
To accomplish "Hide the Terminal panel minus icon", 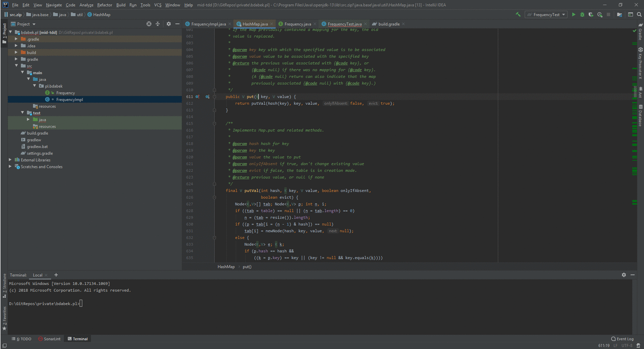I will pyautogui.click(x=633, y=275).
